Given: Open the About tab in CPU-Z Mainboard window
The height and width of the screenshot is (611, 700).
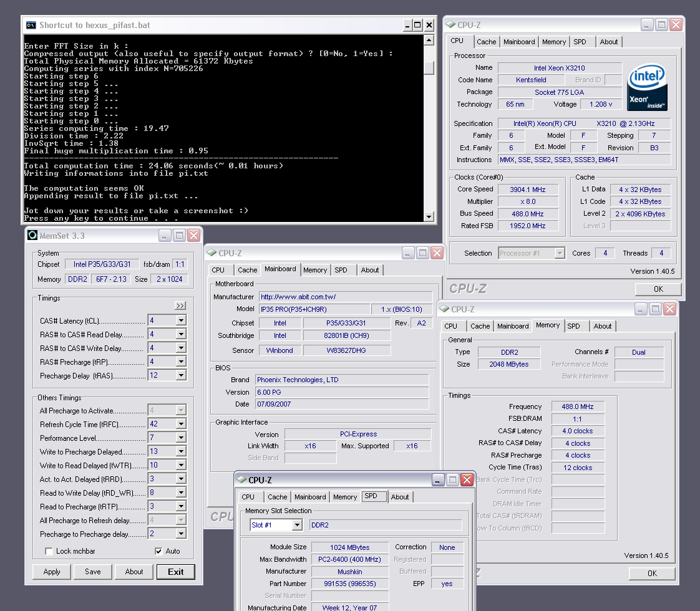Looking at the screenshot, I should (369, 270).
